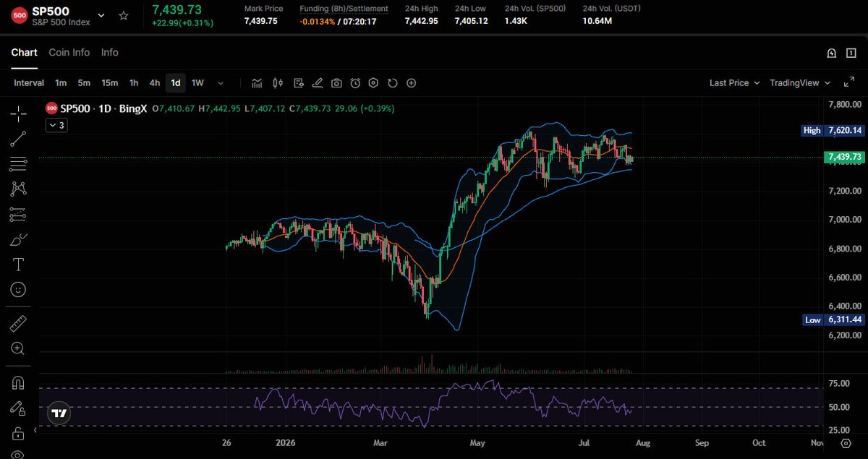This screenshot has width=868, height=459.
Task: Select the 1d interval
Action: pyautogui.click(x=176, y=83)
